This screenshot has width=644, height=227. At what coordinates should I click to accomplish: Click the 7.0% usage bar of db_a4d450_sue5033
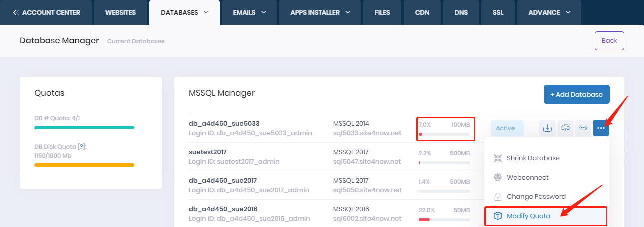coord(444,134)
